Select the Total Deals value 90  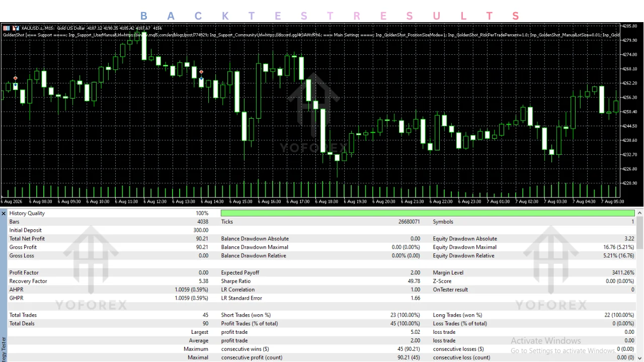(205, 324)
